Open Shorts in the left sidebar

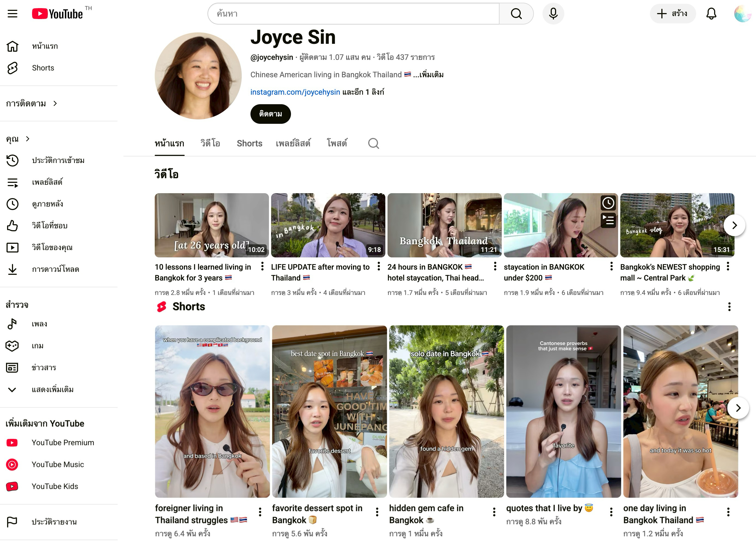tap(43, 68)
